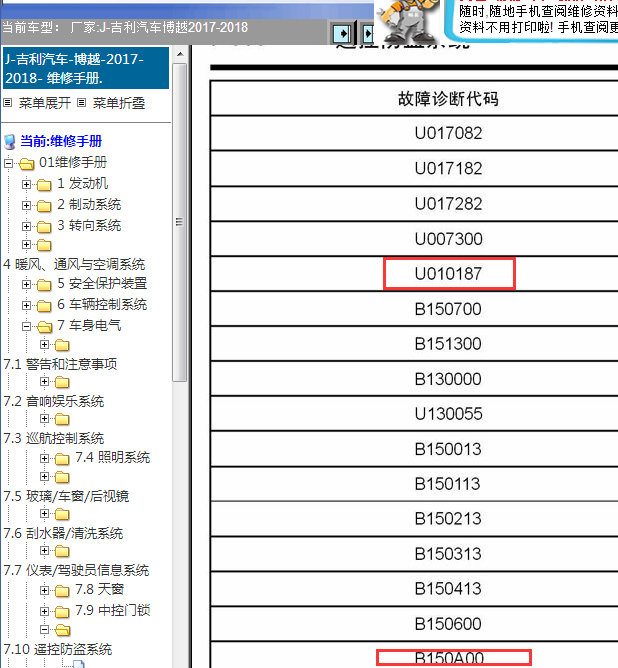
Task: Click fault code B150113
Action: coord(448,484)
